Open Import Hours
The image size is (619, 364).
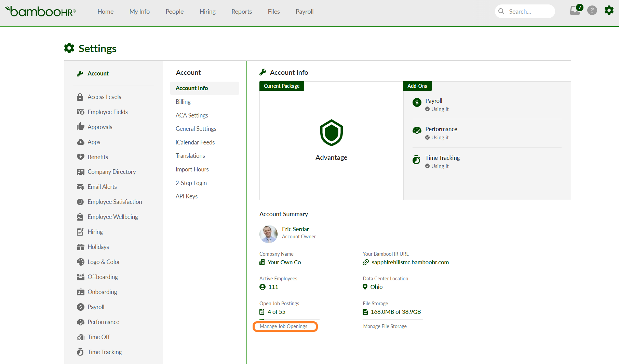192,169
